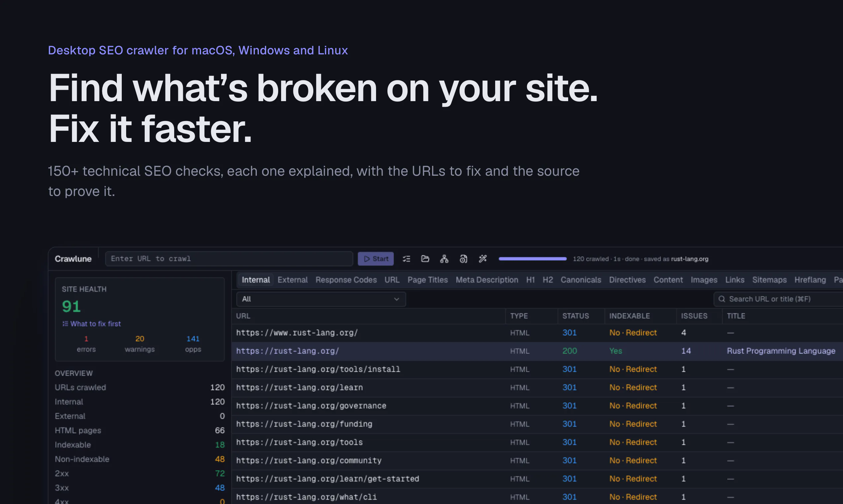Switch to the External tab

[x=292, y=280]
